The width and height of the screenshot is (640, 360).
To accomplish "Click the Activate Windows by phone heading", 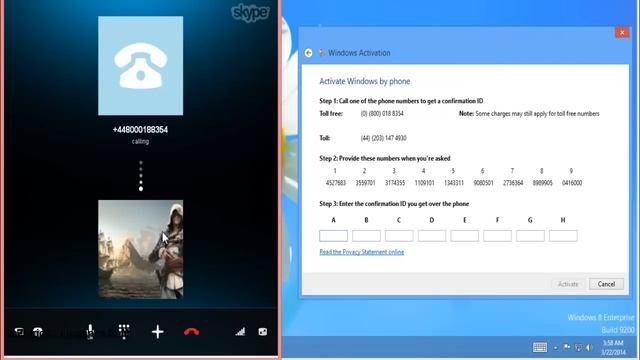I will pyautogui.click(x=364, y=81).
